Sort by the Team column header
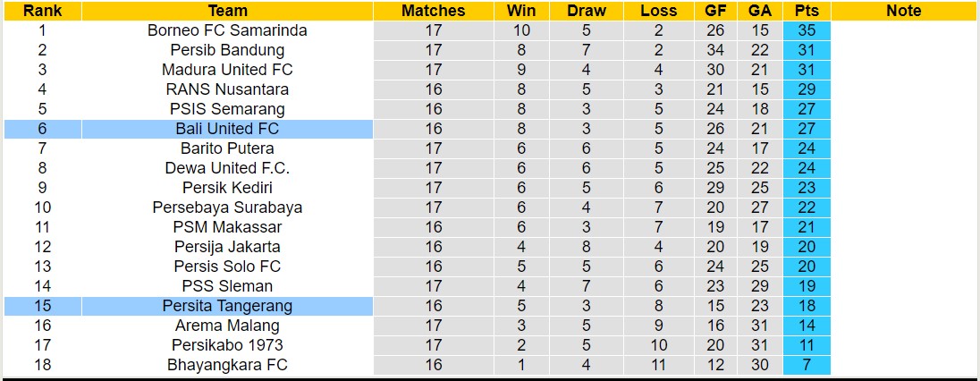 click(227, 11)
